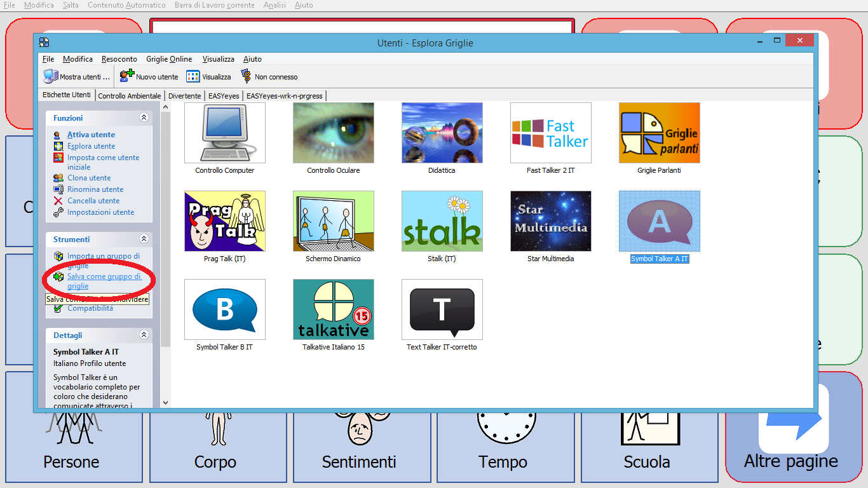Select the Didattica user icon
Viewport: 868px width, 488px height.
(442, 133)
